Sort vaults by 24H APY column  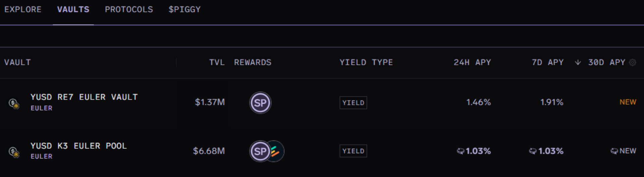(x=472, y=62)
